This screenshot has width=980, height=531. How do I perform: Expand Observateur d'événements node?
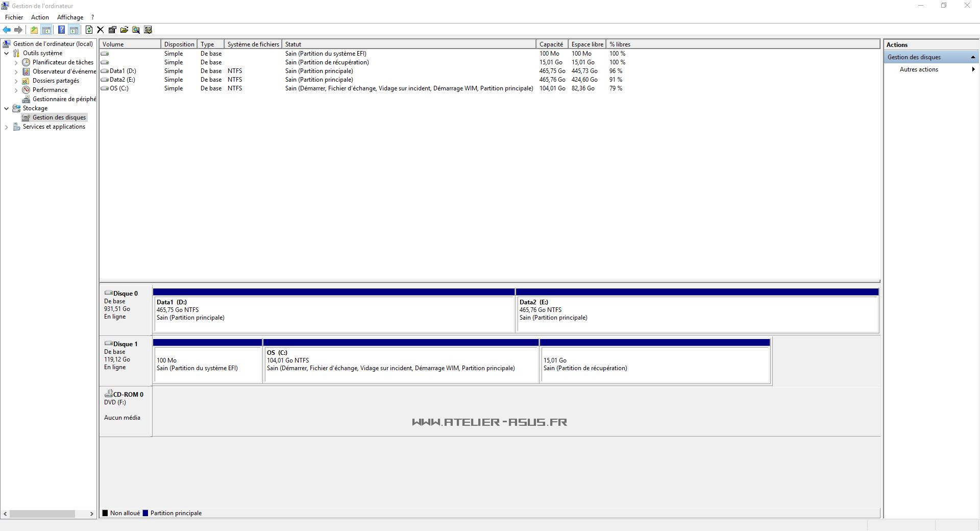(16, 71)
